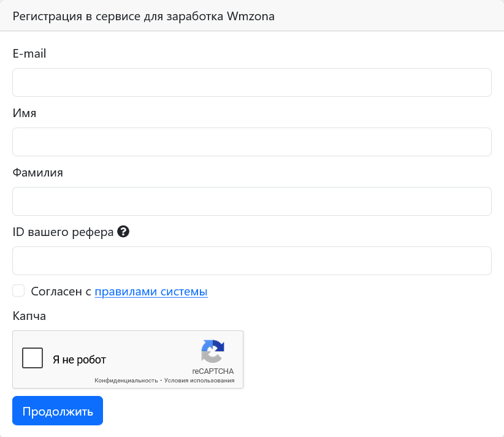Click the "Фамилия" field label
Screen dimensions: 504x437
(x=37, y=173)
